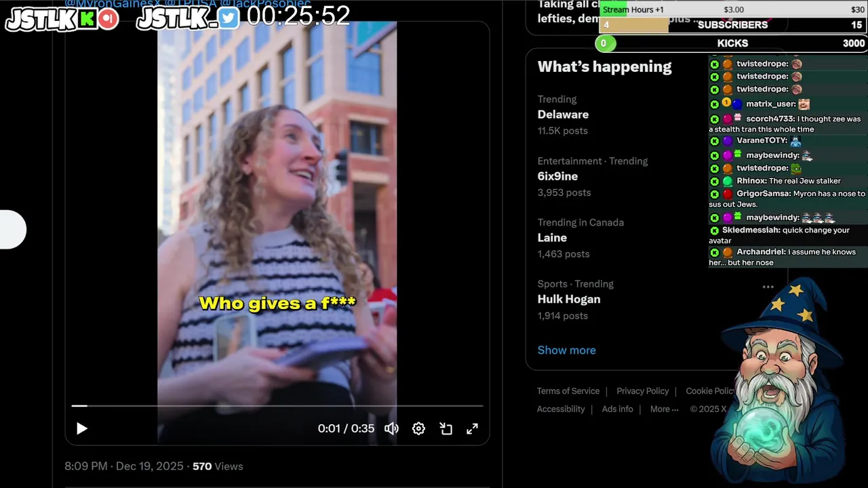868x488 pixels.
Task: Toggle picture-in-picture mode icon
Action: [446, 428]
